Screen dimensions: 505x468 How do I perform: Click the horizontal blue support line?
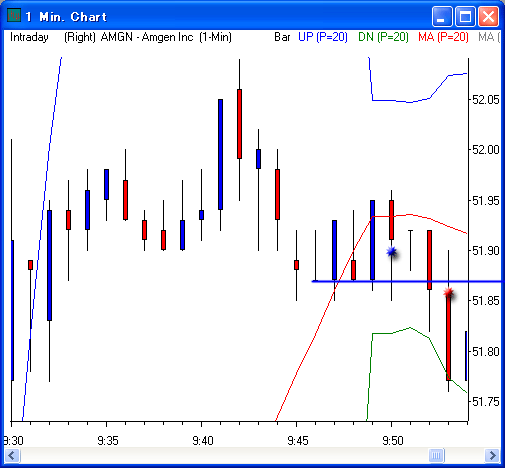coord(407,282)
